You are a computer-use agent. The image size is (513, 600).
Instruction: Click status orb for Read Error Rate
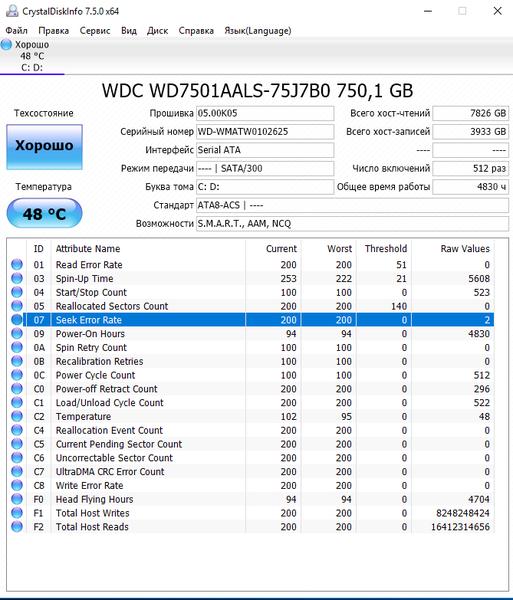(17, 264)
